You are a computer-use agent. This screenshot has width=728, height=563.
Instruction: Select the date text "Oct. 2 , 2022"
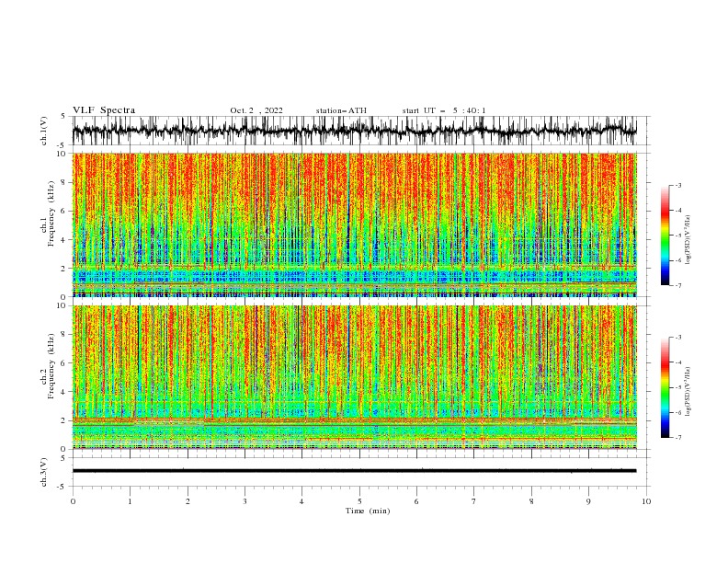(256, 110)
